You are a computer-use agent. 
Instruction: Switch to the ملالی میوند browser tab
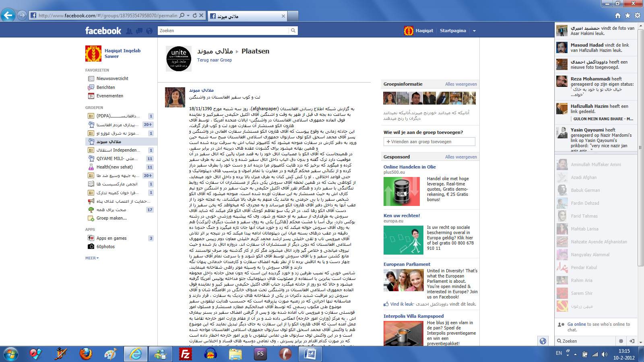point(247,16)
